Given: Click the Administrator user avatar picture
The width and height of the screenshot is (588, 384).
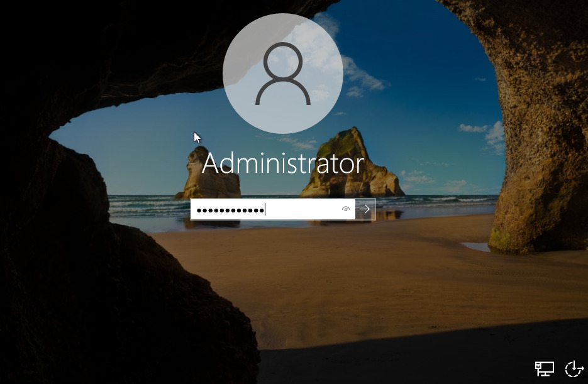Looking at the screenshot, I should click(282, 74).
